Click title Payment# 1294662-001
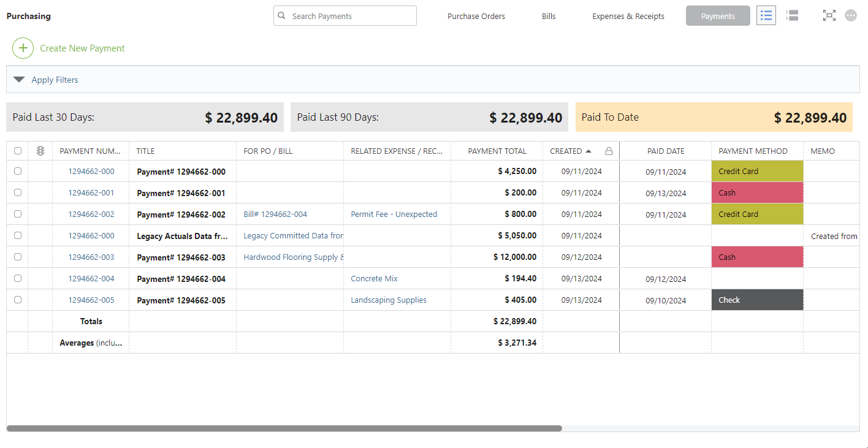Image resolution: width=868 pixels, height=448 pixels. [x=181, y=193]
